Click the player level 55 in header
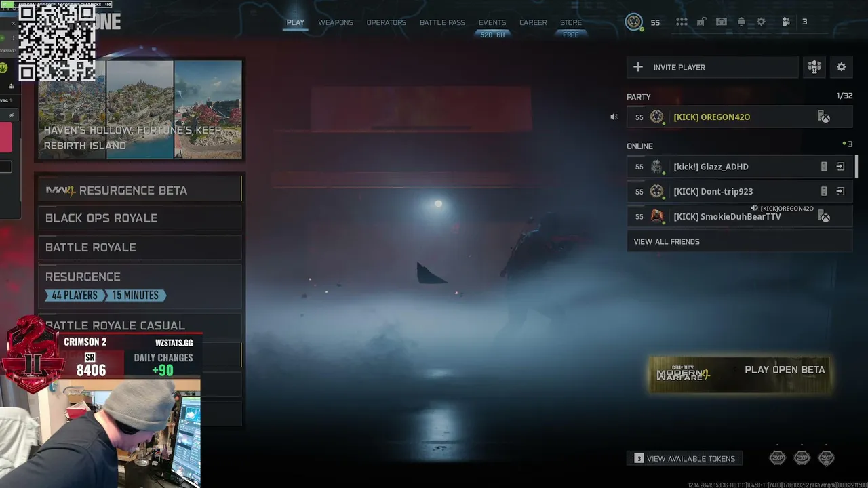The height and width of the screenshot is (488, 868). (x=655, y=22)
